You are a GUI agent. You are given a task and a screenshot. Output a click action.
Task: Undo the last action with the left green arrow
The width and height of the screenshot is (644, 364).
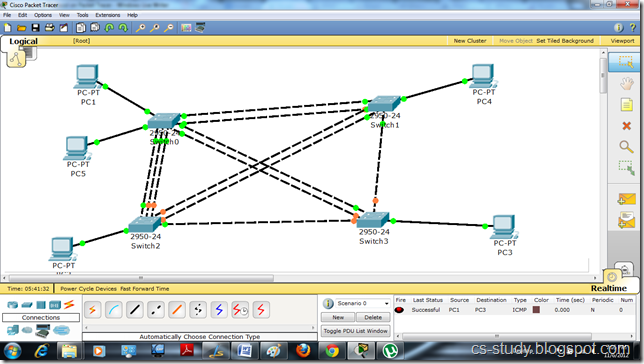(109, 28)
